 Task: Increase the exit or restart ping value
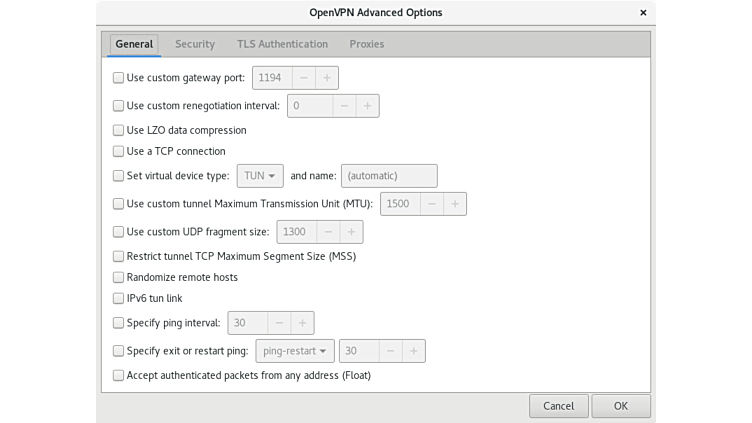[413, 351]
